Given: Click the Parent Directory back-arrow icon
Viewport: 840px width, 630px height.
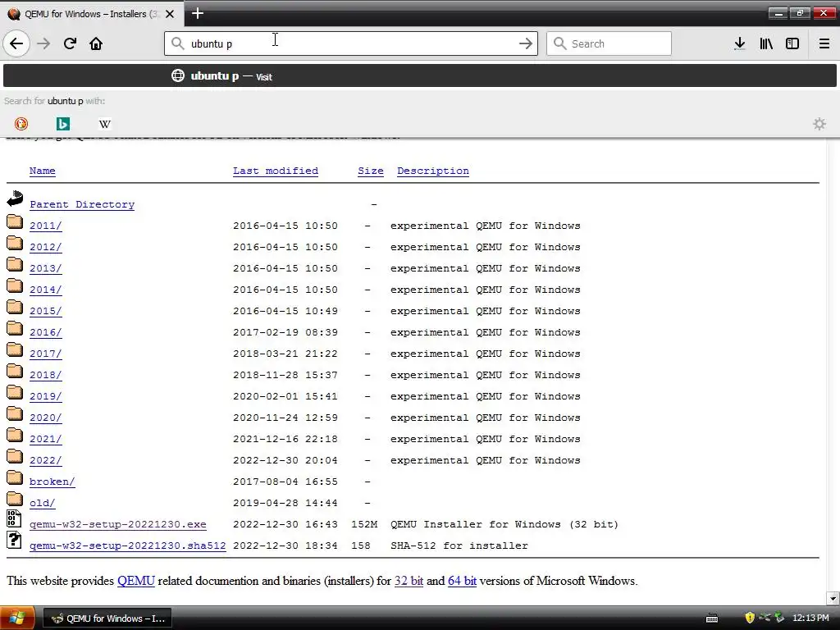Looking at the screenshot, I should click(x=15, y=199).
